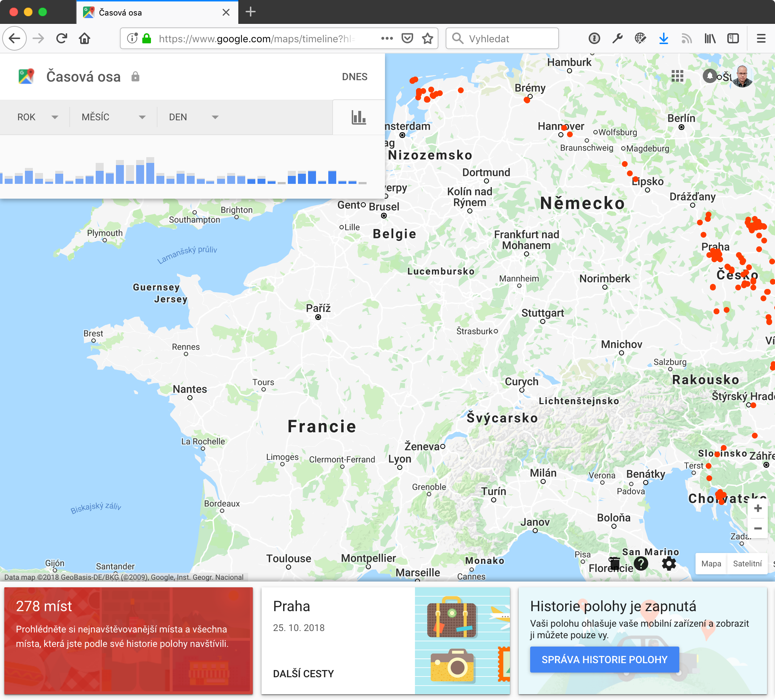Bookmark this page with star icon
Viewport: 775px width, 700px height.
coord(428,38)
